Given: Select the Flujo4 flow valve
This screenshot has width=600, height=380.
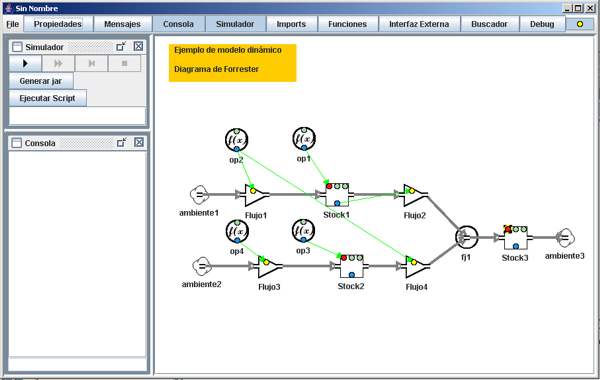Looking at the screenshot, I should coord(416,266).
